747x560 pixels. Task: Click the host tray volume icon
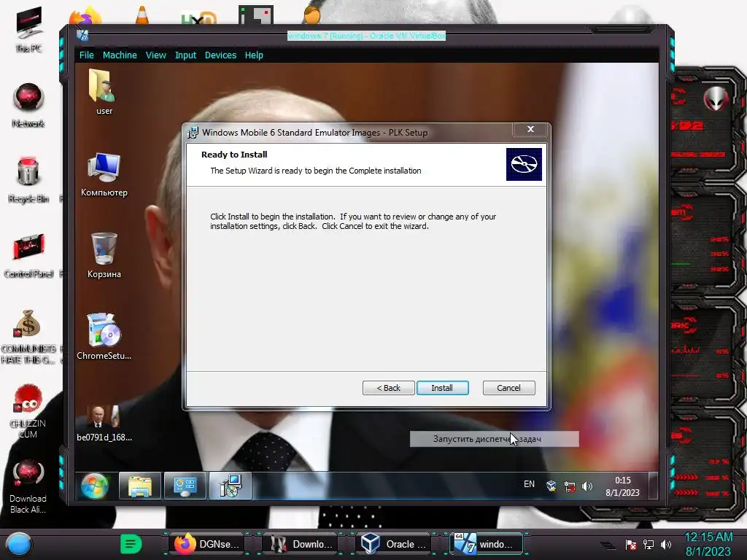(x=666, y=545)
